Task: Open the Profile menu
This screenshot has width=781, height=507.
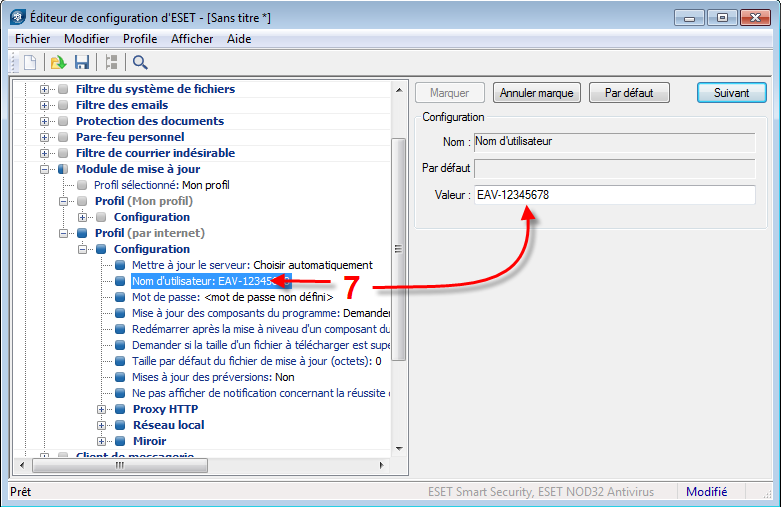Action: click(x=140, y=39)
